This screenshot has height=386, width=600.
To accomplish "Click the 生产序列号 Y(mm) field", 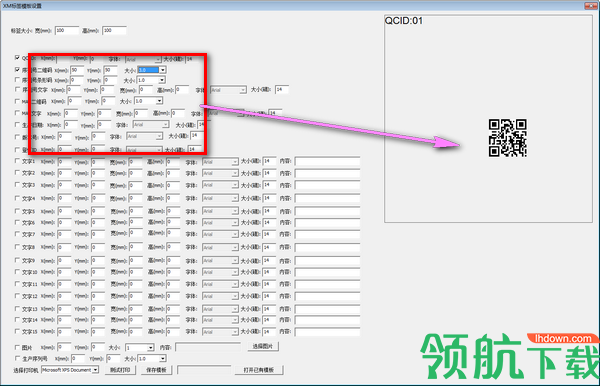I will [x=113, y=358].
